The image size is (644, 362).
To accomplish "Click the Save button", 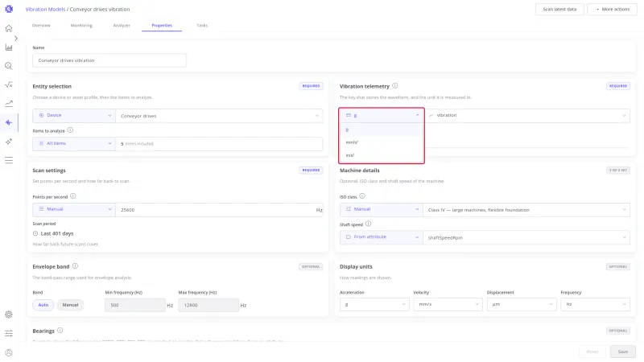I will (622, 352).
